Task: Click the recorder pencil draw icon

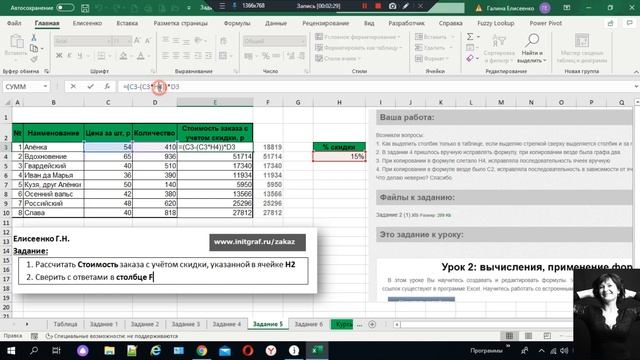Action: click(x=406, y=6)
